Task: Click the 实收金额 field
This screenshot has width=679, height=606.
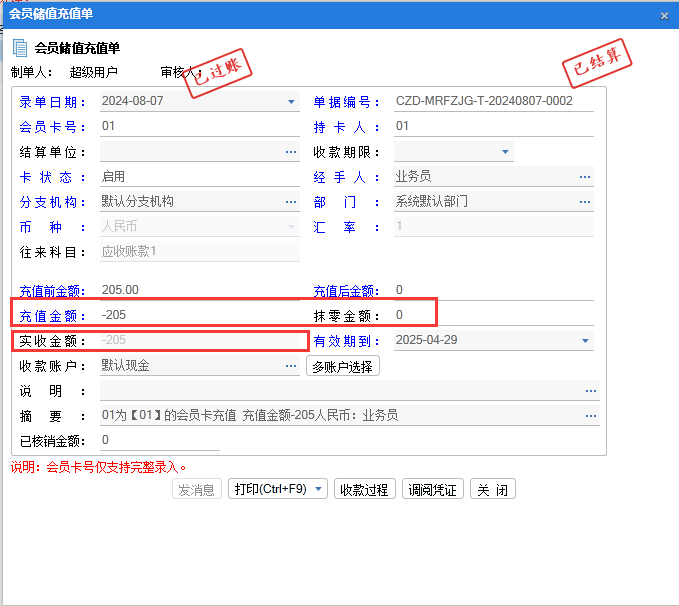Action: [200, 340]
